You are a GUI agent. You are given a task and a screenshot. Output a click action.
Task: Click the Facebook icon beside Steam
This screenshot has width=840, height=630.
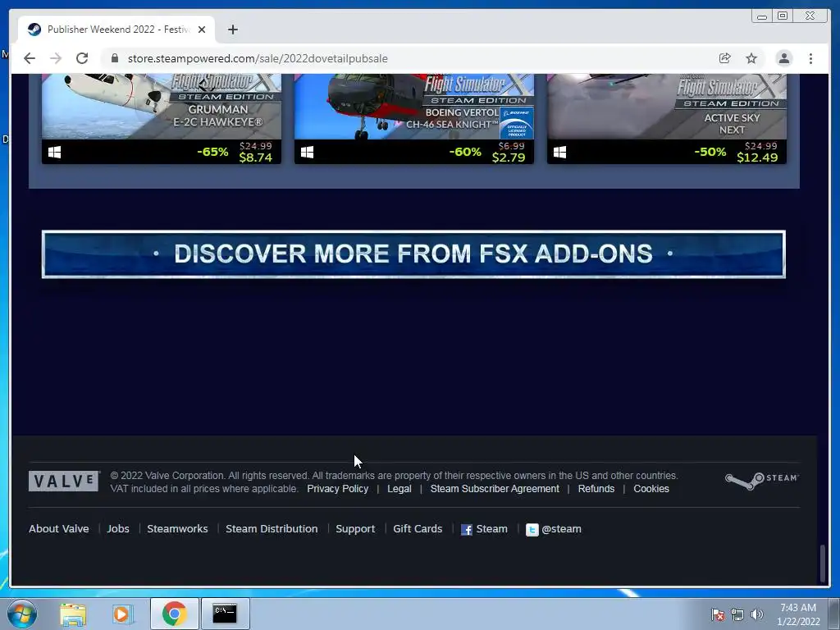(467, 530)
